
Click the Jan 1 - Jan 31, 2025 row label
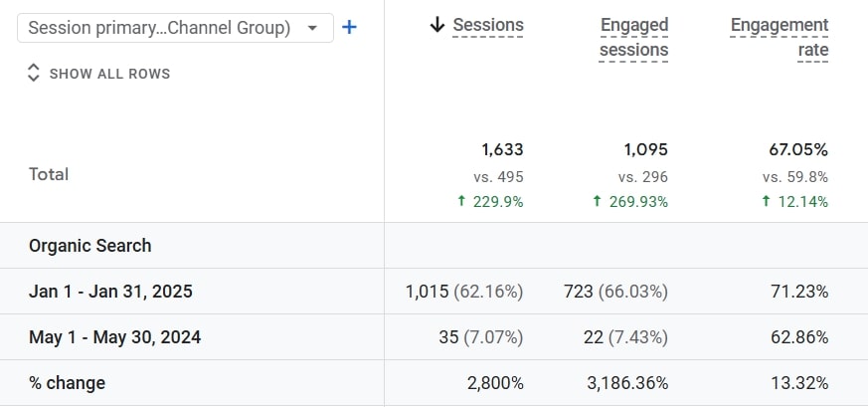[x=110, y=292]
